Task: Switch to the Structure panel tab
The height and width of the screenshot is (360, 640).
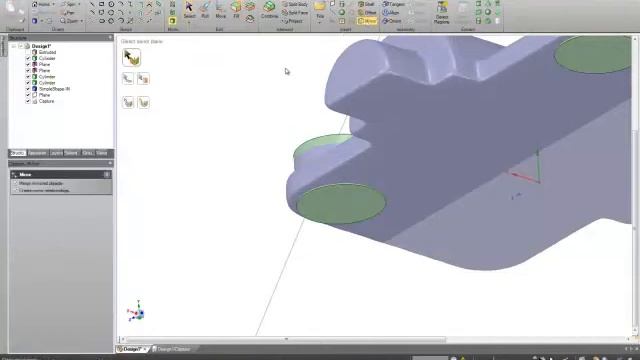Action: coord(18,153)
